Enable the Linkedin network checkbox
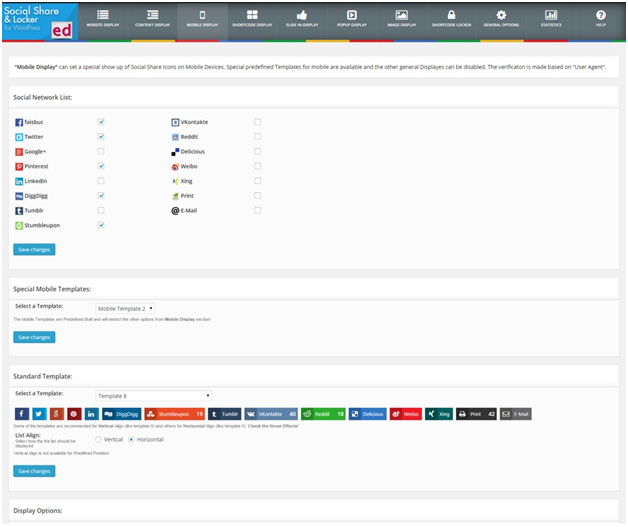Screen dimensions: 628x527 point(101,181)
